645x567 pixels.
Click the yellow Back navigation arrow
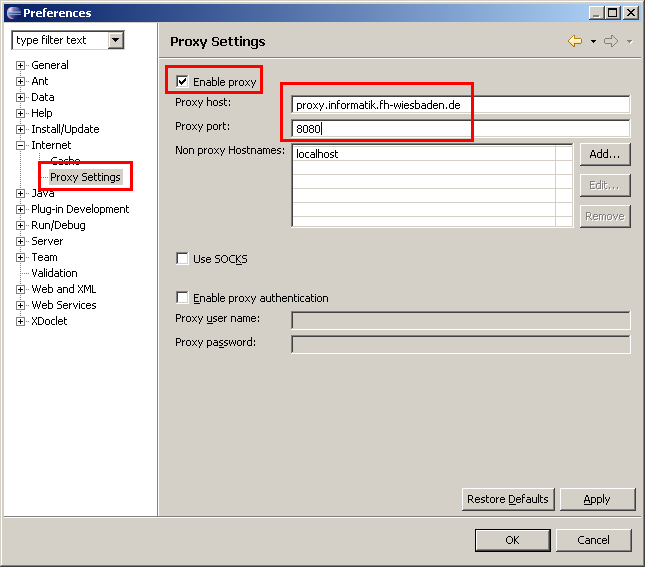pos(575,41)
